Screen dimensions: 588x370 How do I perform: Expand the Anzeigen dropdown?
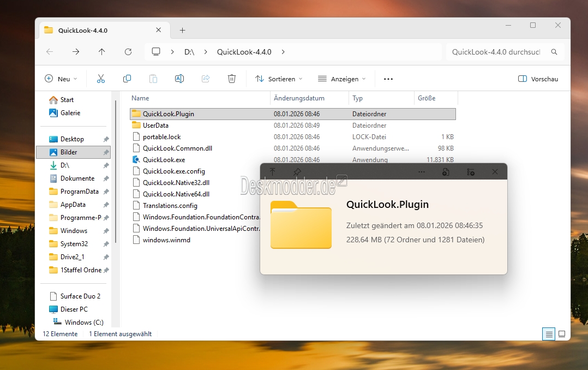[342, 79]
